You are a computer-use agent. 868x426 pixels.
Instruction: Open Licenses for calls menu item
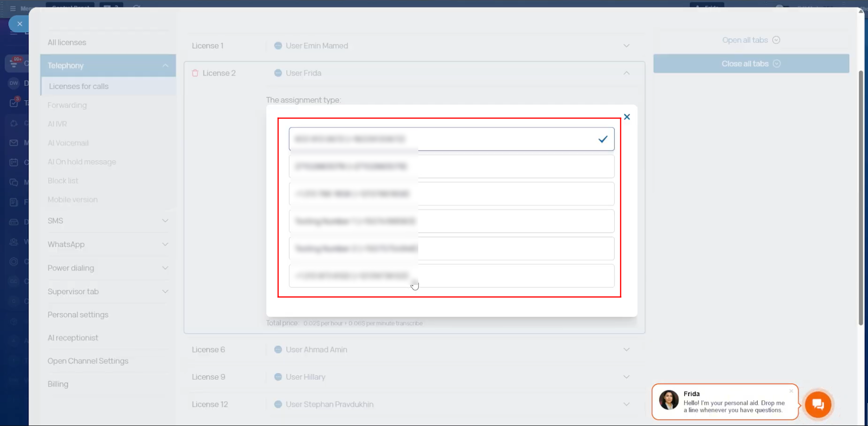(79, 86)
